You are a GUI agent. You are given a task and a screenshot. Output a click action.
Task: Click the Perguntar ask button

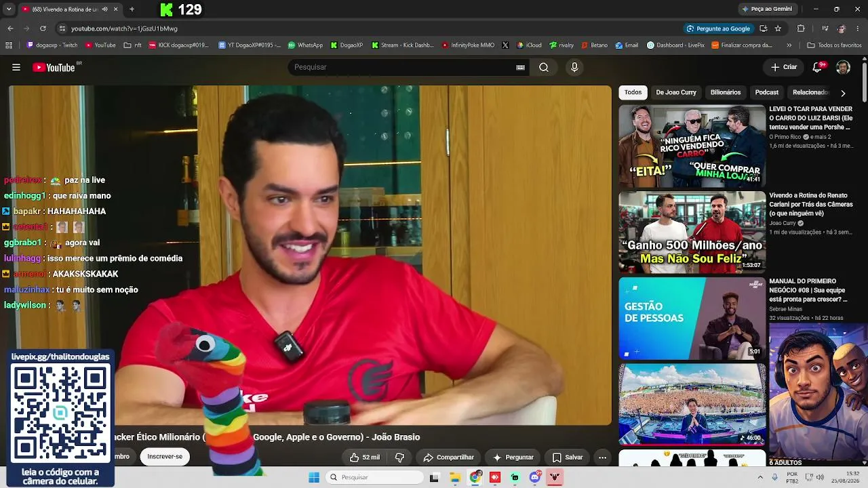(x=513, y=457)
